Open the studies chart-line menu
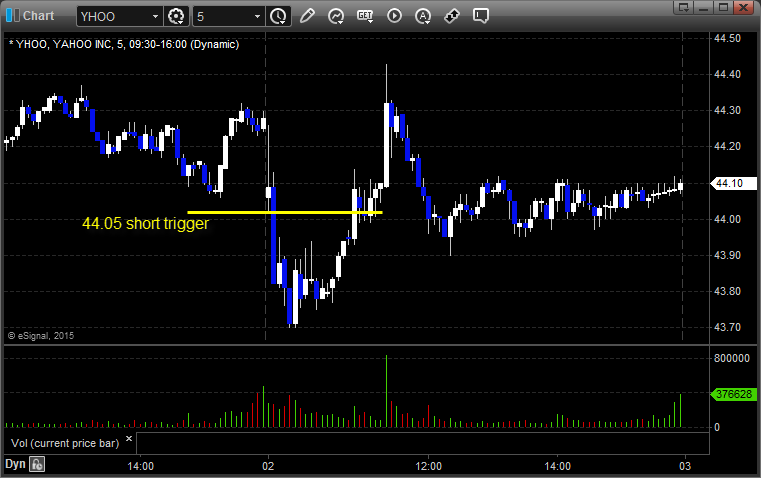 coord(336,16)
